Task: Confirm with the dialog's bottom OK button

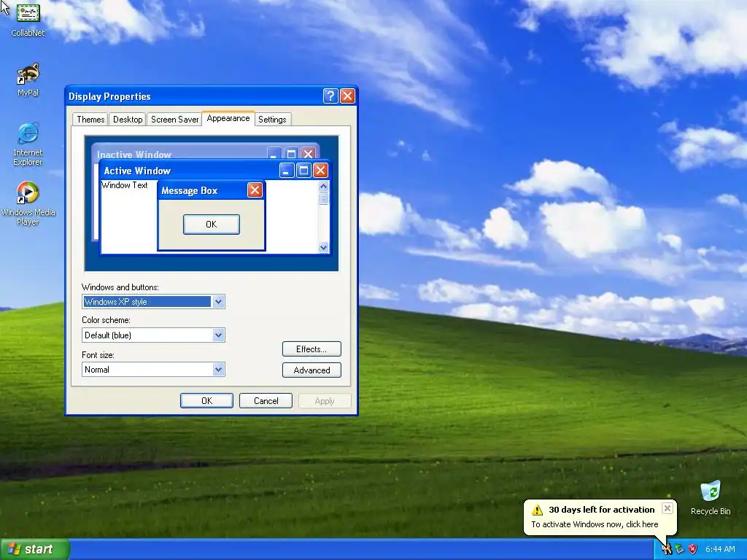Action: (206, 401)
